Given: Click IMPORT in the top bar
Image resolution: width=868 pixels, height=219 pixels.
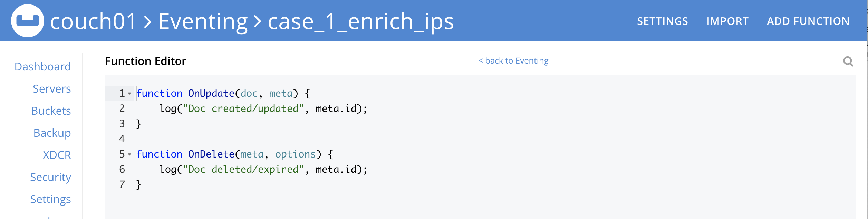Looking at the screenshot, I should (x=728, y=21).
